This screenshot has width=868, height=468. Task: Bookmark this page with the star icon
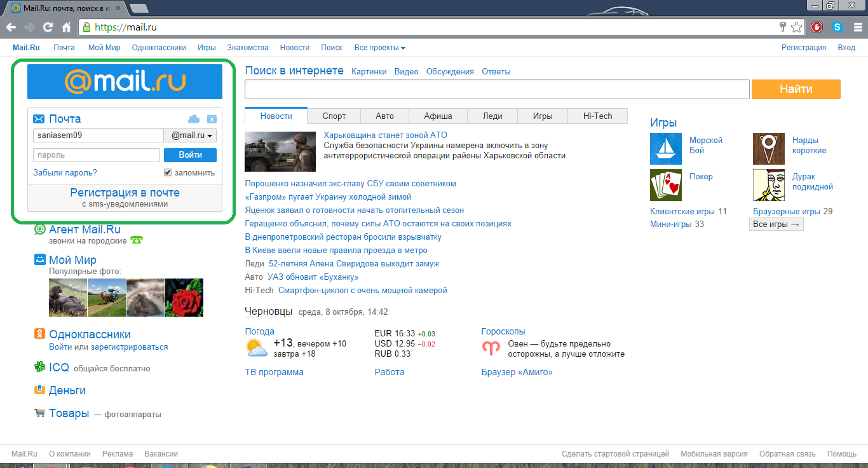(x=796, y=27)
